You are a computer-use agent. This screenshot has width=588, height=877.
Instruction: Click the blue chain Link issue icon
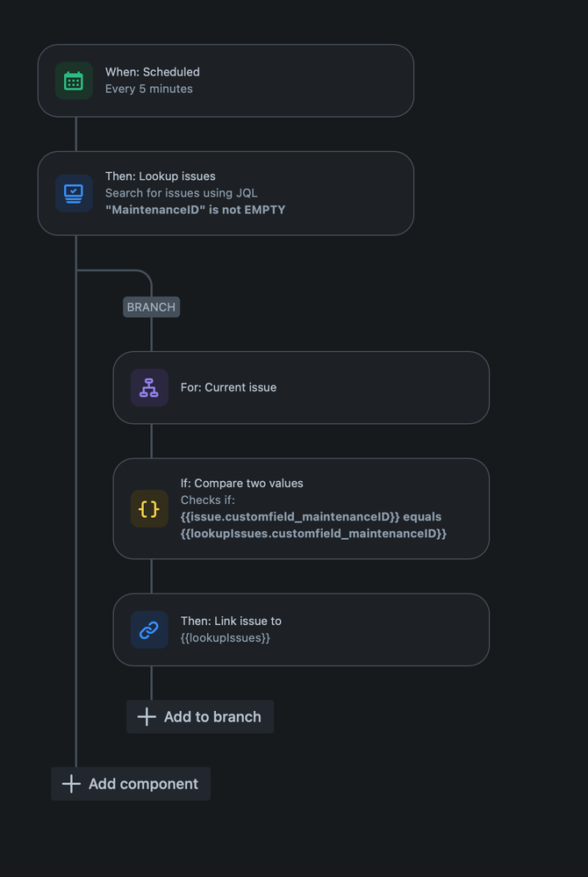point(149,629)
